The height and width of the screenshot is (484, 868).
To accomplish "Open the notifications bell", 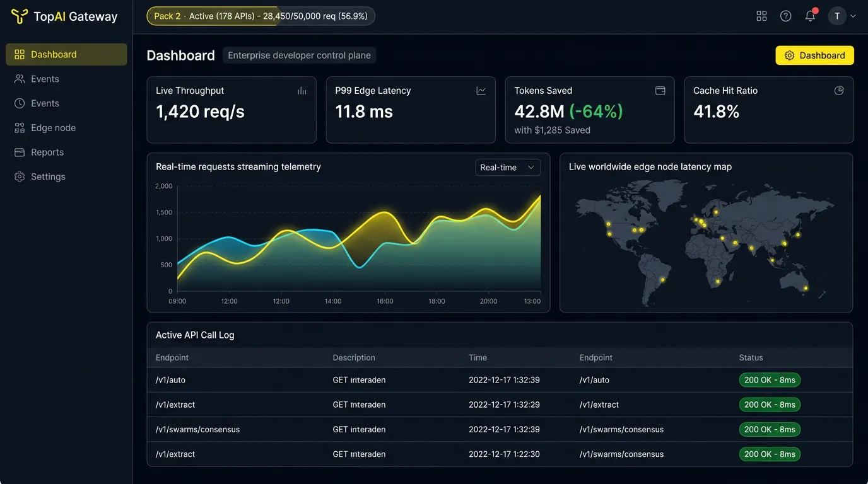I will [x=811, y=16].
